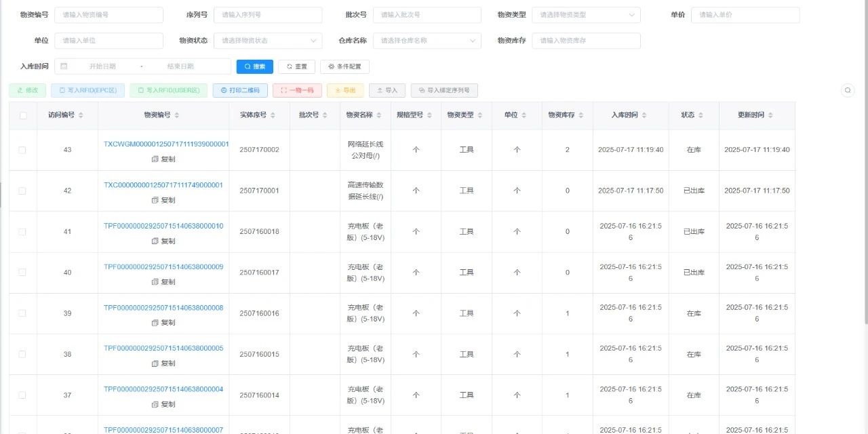
Task: Click 写入RFID(USER区) button
Action: click(169, 90)
